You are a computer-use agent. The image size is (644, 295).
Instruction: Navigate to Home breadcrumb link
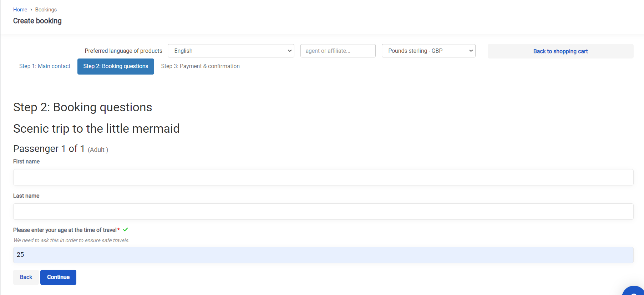pos(20,10)
